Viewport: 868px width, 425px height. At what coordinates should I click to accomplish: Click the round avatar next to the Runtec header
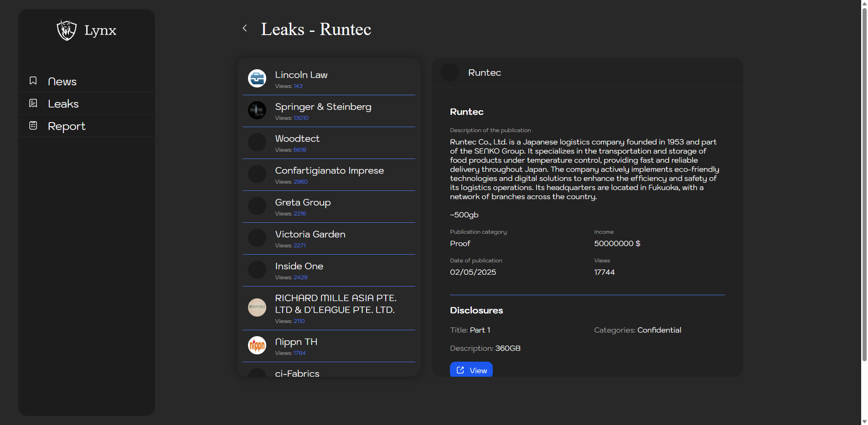450,73
